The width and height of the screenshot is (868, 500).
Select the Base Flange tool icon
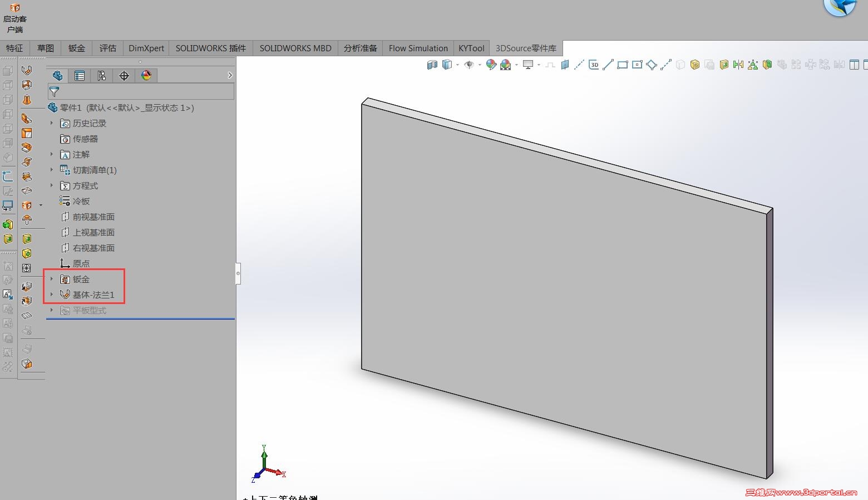27,70
